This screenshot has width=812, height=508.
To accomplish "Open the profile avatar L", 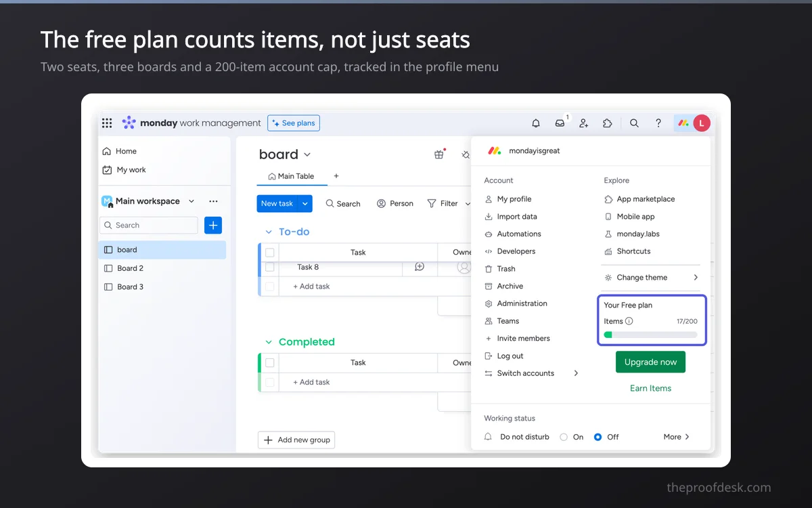I will coord(702,123).
